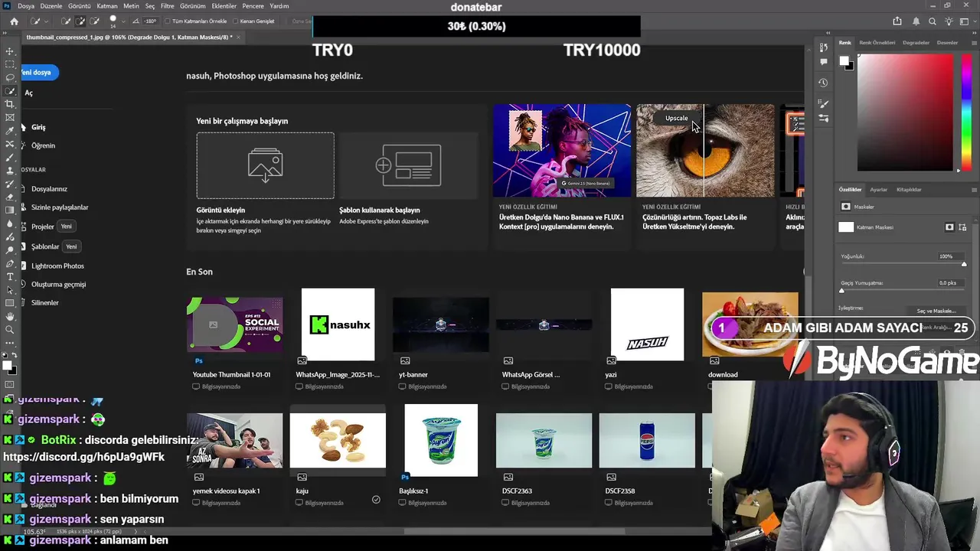Switch to the Ayarlar tab
Image resolution: width=980 pixels, height=551 pixels.
click(878, 190)
